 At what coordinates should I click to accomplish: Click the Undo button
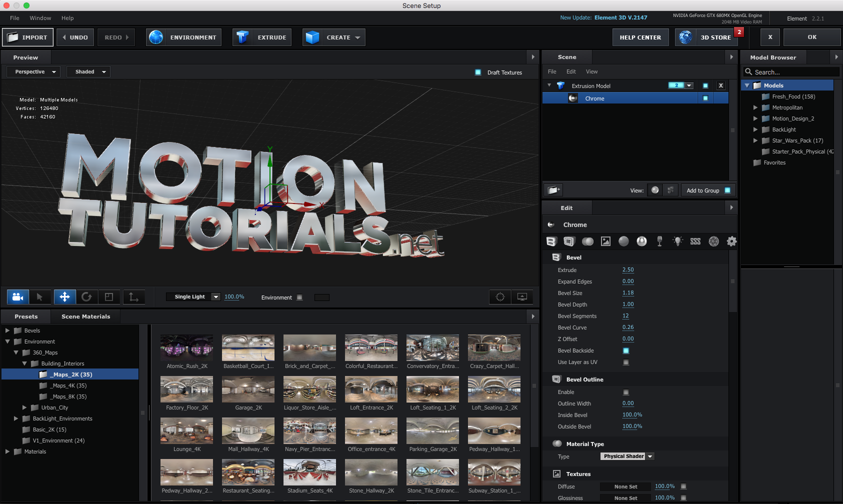[75, 37]
